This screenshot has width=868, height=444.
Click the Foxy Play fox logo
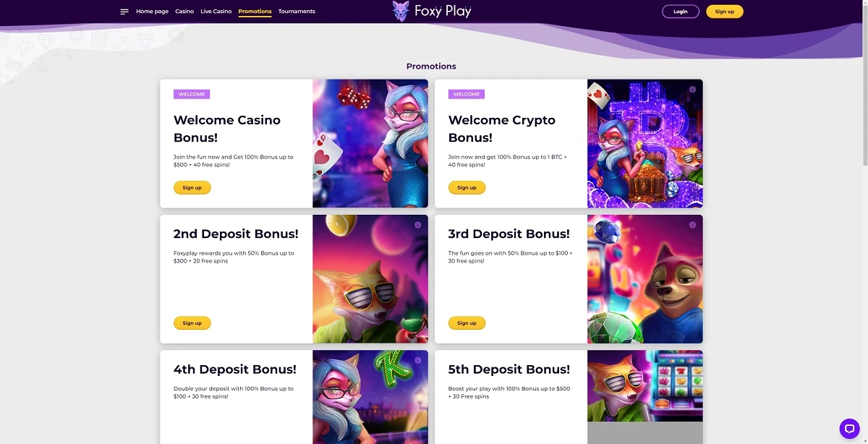[400, 11]
